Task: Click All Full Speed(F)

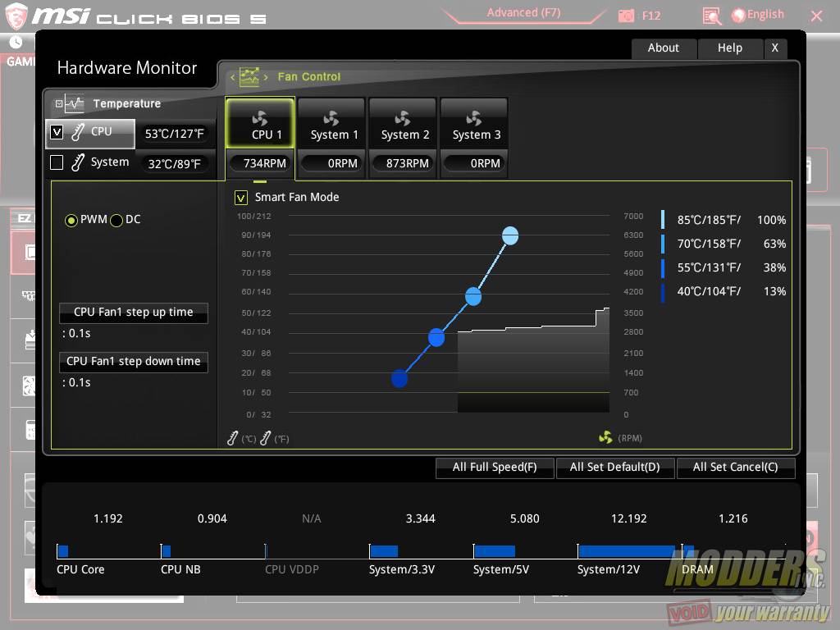Action: (x=495, y=467)
